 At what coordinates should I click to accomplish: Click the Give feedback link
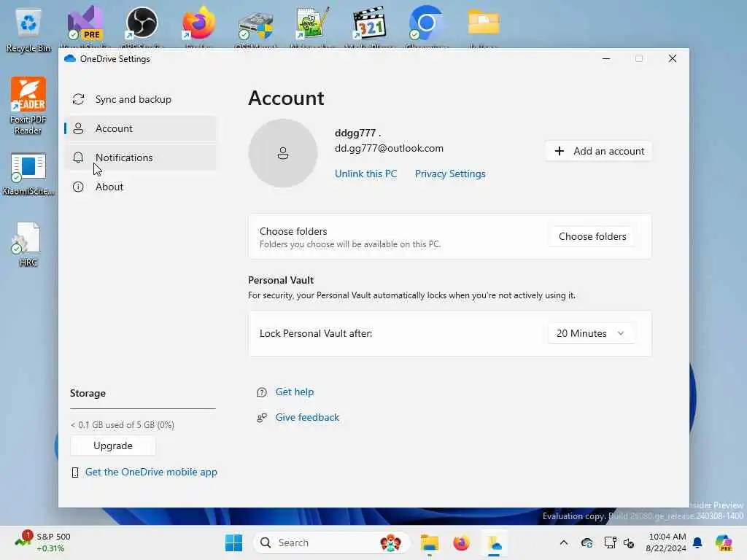tap(307, 417)
